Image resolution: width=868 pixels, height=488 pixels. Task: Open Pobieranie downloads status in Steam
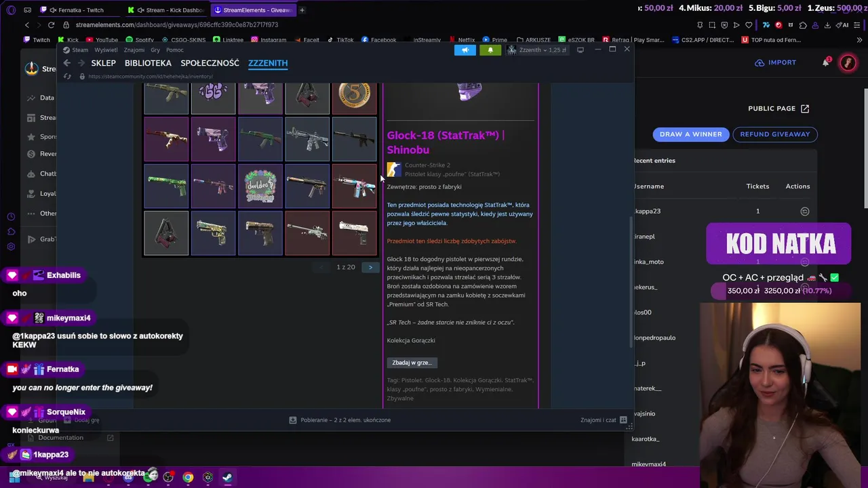pos(340,420)
